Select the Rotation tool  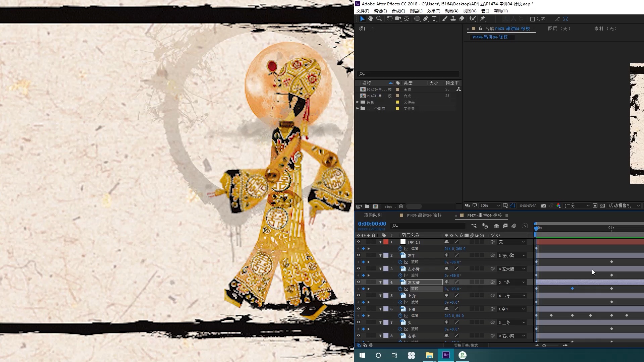pyautogui.click(x=389, y=19)
